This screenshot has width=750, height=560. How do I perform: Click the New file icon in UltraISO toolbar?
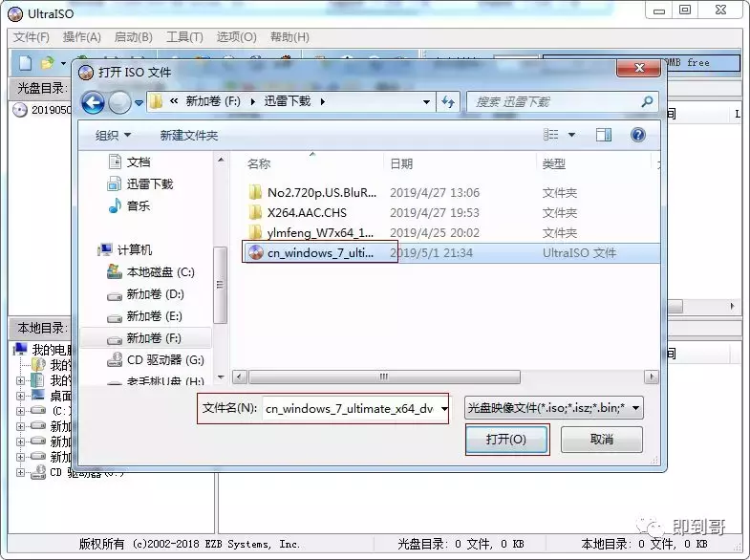pyautogui.click(x=26, y=63)
